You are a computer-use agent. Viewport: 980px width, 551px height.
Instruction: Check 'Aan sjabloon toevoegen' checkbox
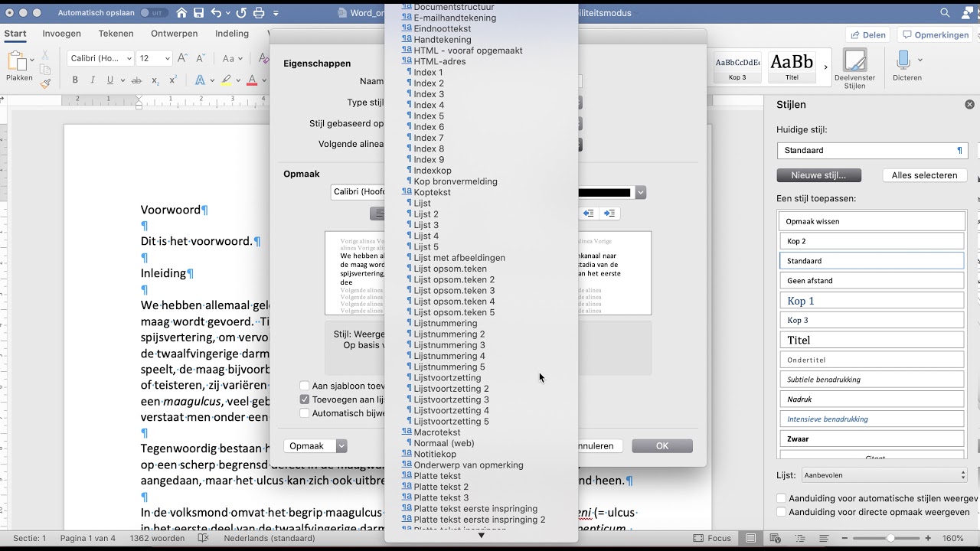[305, 386]
